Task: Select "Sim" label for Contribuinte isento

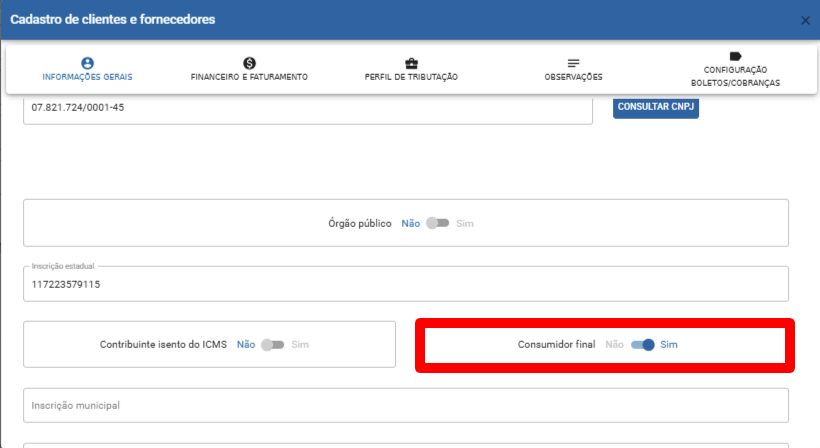Action: [x=300, y=344]
